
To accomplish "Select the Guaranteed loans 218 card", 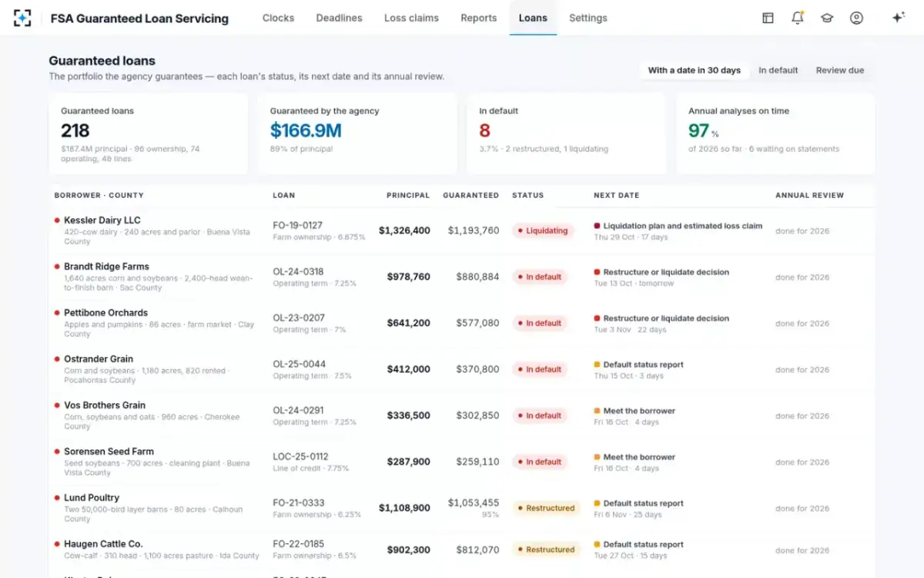I will coord(149,134).
